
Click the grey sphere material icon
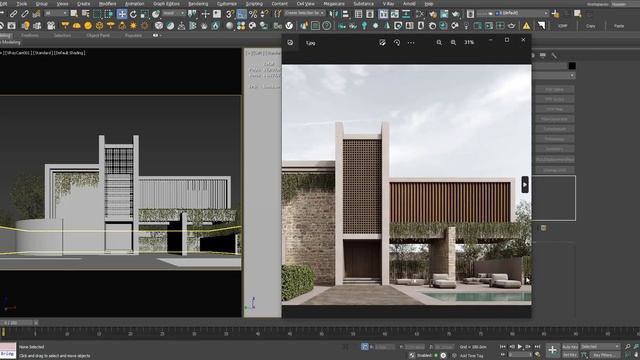[x=230, y=26]
